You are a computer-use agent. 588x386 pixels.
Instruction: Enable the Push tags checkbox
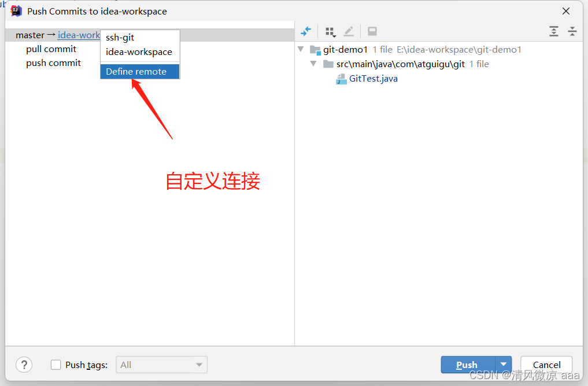56,365
